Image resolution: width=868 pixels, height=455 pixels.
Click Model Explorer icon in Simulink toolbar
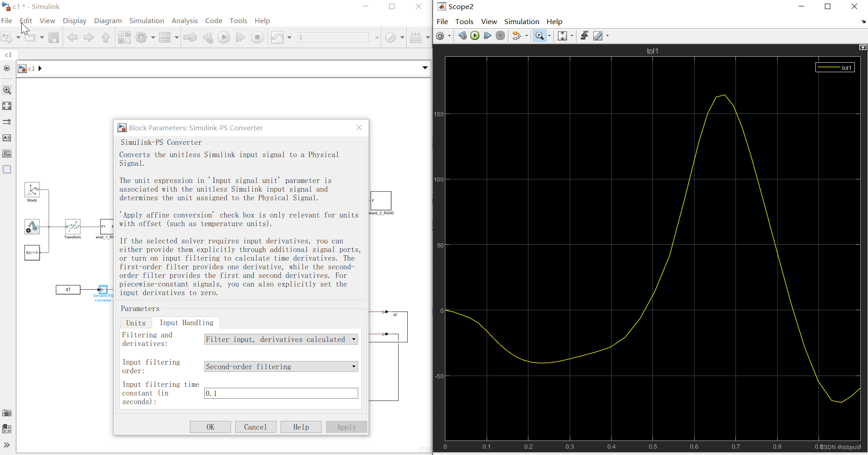[x=165, y=37]
